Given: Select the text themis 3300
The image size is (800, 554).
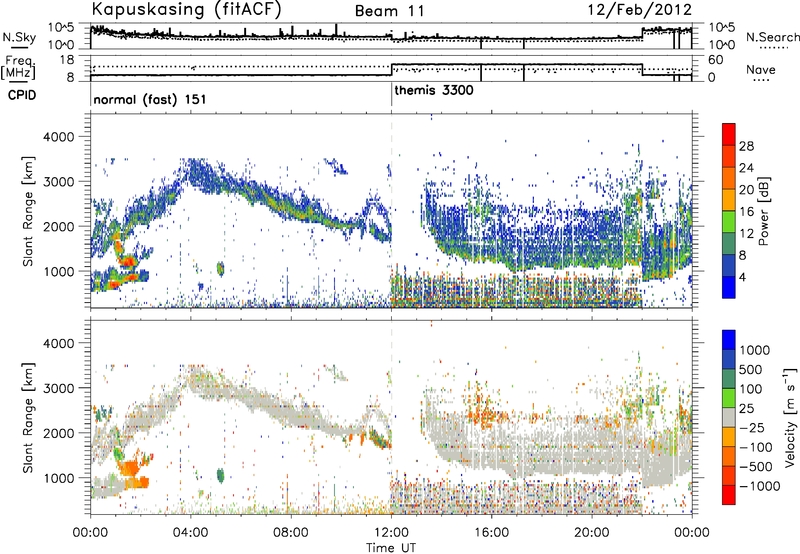Looking at the screenshot, I should point(434,90).
